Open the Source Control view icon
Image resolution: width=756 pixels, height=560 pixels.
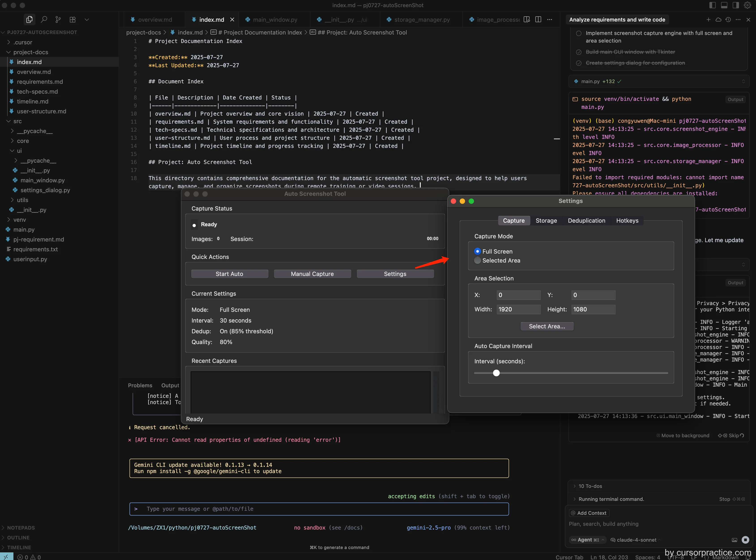[58, 19]
